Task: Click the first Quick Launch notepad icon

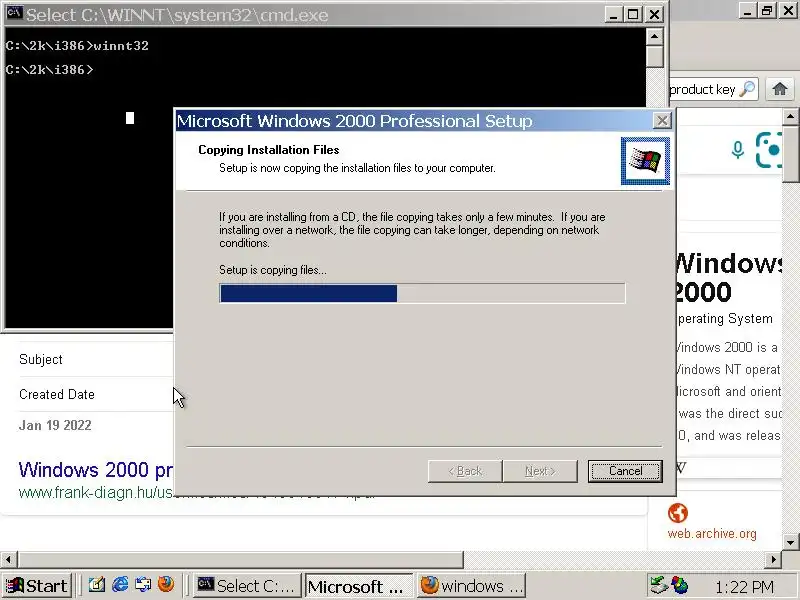Action: pos(97,585)
